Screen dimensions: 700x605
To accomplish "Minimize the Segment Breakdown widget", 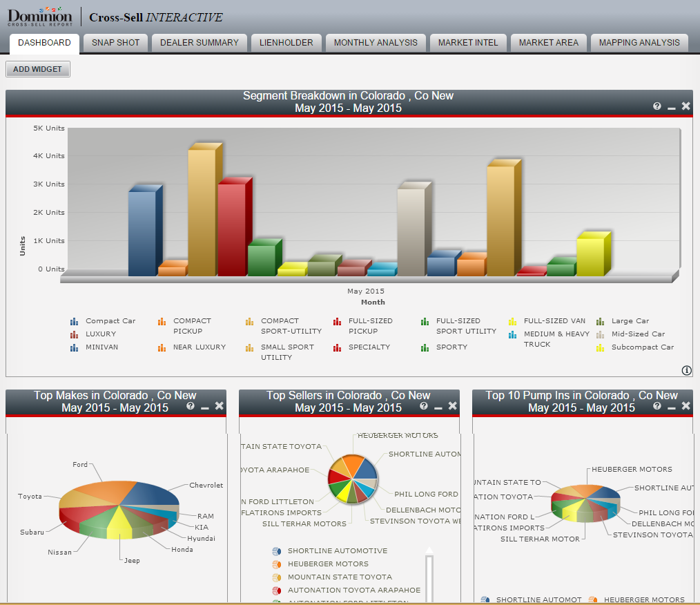I will [x=671, y=108].
